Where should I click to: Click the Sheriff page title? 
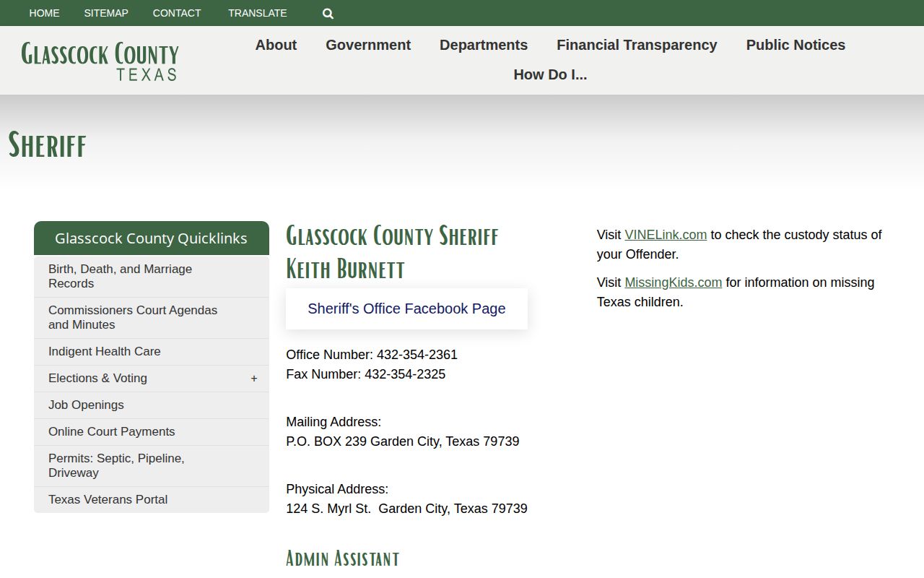point(47,144)
